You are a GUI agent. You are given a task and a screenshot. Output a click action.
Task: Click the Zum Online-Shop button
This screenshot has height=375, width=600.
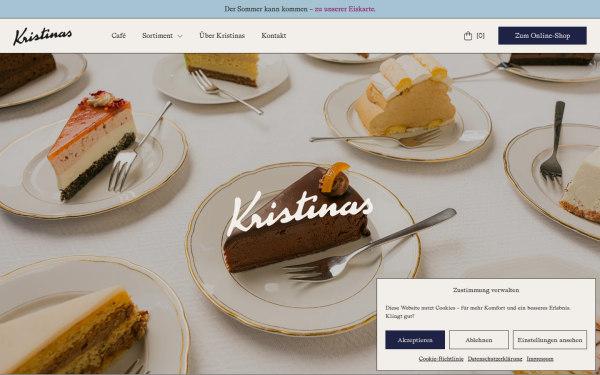point(542,36)
